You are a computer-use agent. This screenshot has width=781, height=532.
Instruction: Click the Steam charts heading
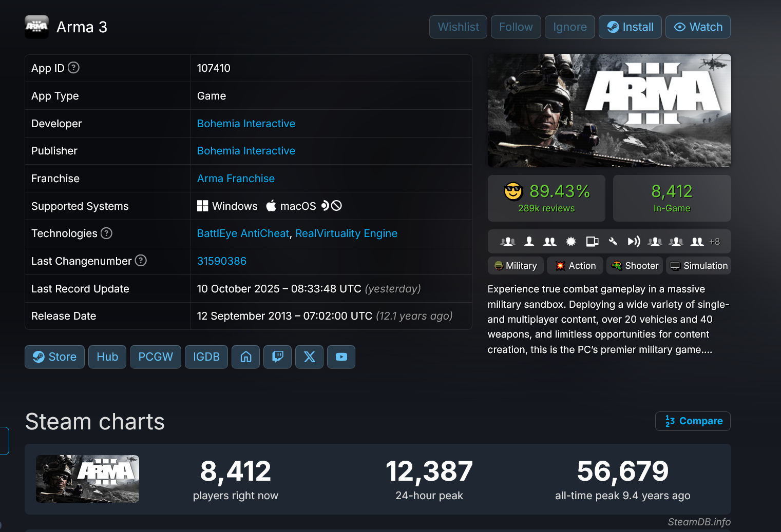[x=95, y=422]
